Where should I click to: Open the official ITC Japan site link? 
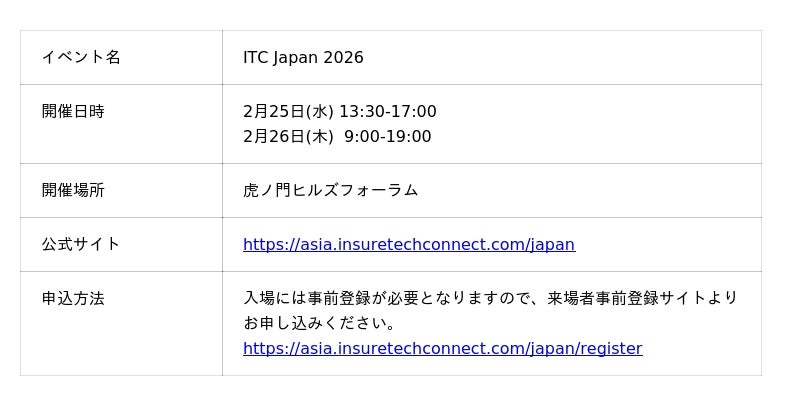[x=408, y=245]
